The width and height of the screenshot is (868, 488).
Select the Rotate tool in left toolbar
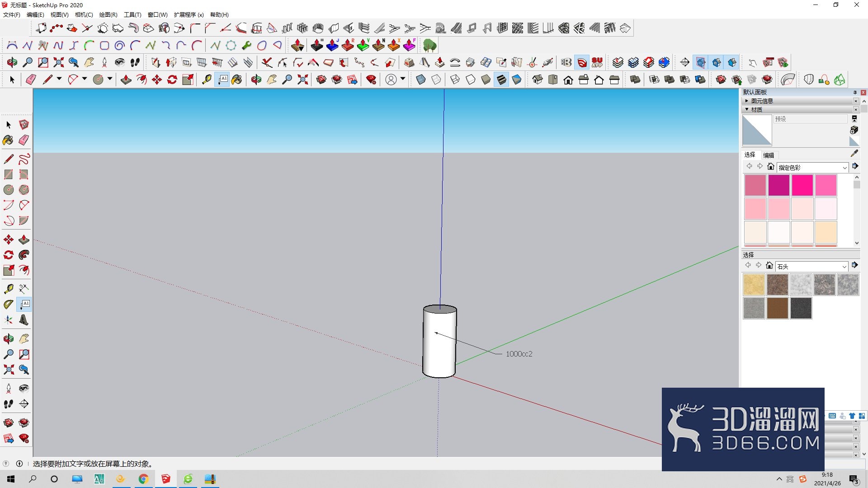(x=8, y=255)
